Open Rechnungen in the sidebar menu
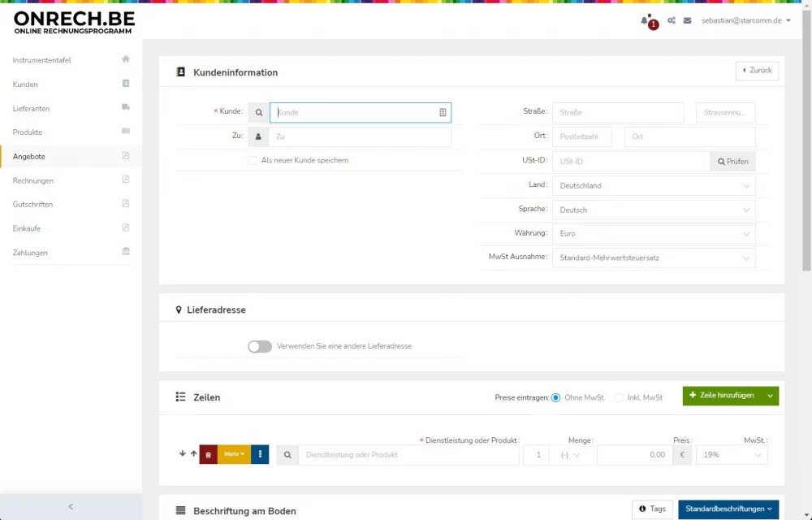Image resolution: width=812 pixels, height=520 pixels. coord(33,180)
